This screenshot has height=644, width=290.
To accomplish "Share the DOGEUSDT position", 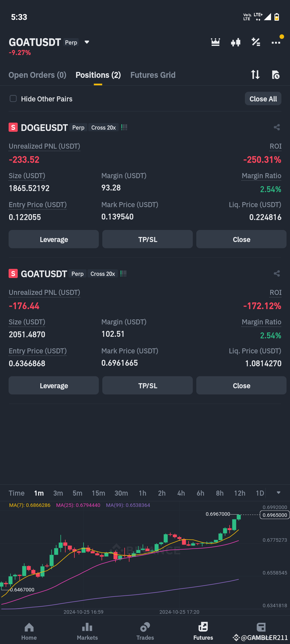I will pos(277,127).
